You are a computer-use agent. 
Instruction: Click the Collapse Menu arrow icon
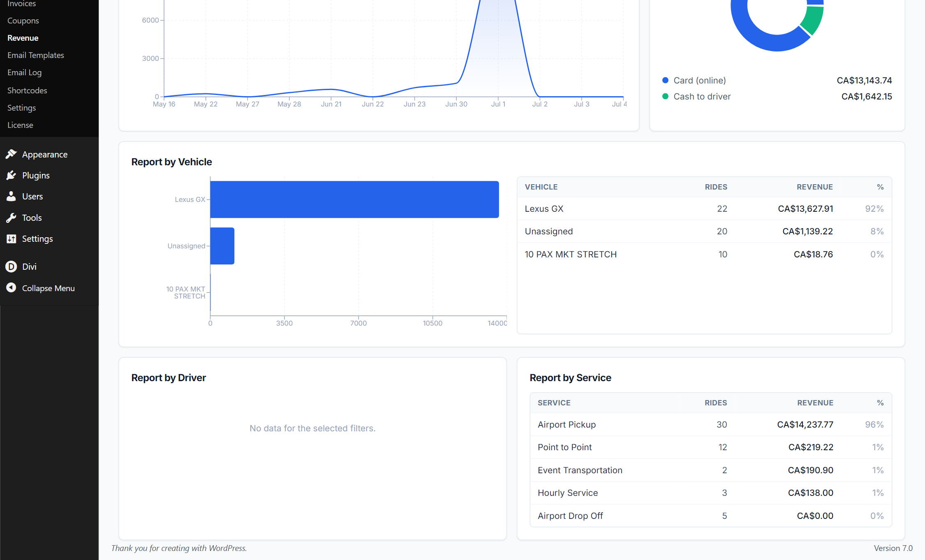coord(11,288)
